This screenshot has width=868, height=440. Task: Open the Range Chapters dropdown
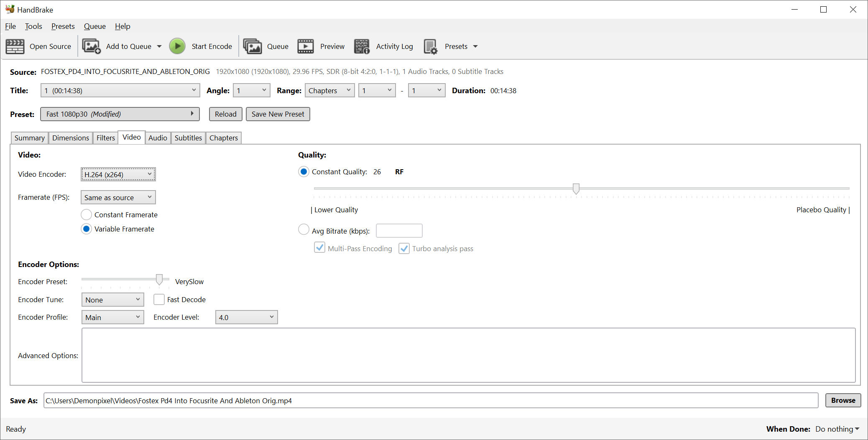coord(330,91)
